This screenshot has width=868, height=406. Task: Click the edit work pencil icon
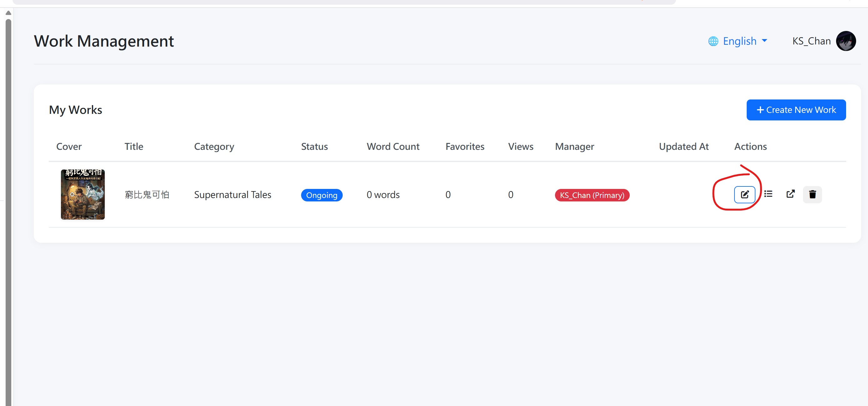pos(744,195)
